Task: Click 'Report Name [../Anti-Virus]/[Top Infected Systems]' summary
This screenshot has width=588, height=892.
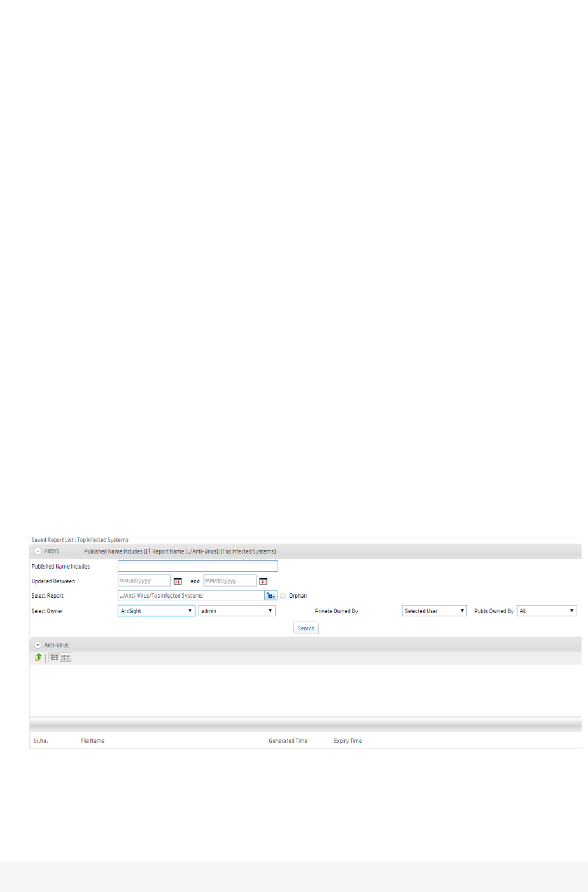Action: [x=214, y=551]
